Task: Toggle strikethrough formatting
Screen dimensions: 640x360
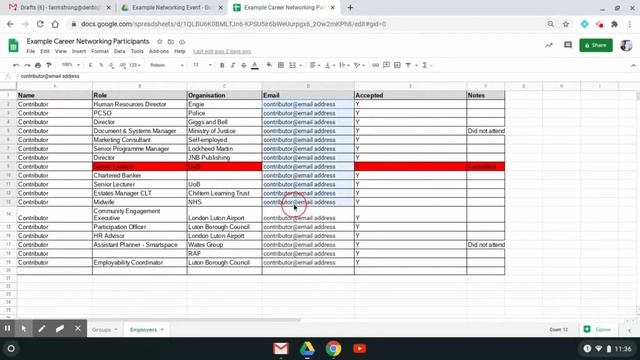Action: (x=244, y=65)
